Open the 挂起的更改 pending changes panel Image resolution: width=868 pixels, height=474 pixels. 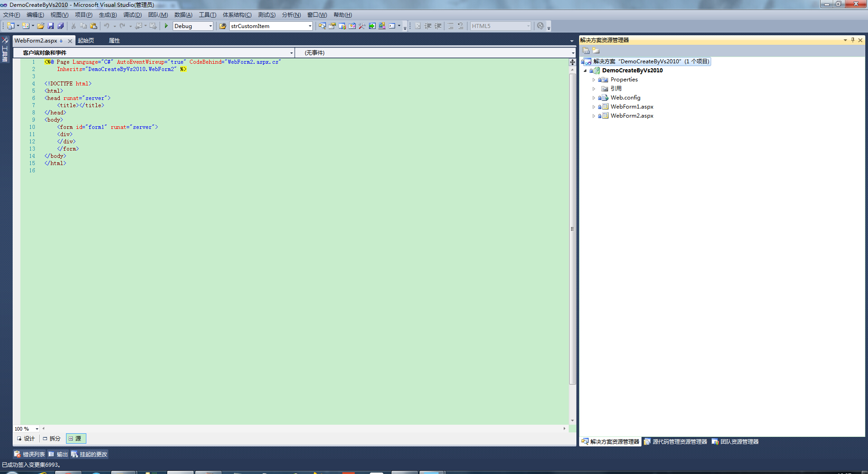coord(90,454)
